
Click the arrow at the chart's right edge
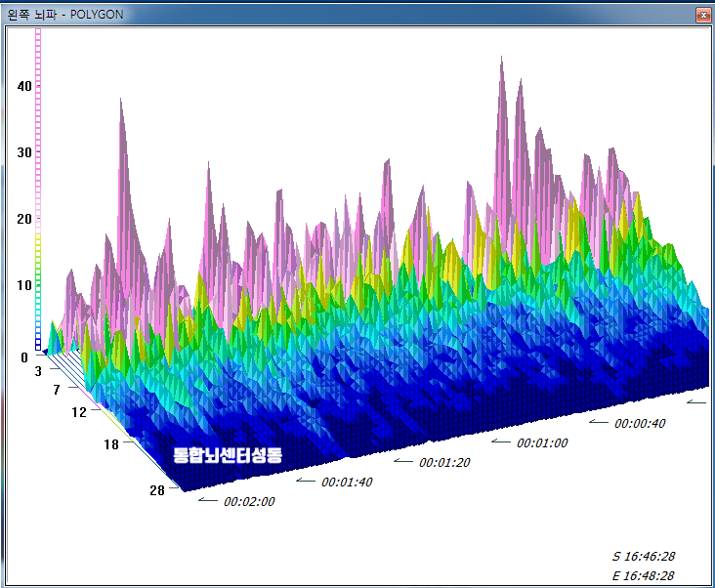point(695,401)
